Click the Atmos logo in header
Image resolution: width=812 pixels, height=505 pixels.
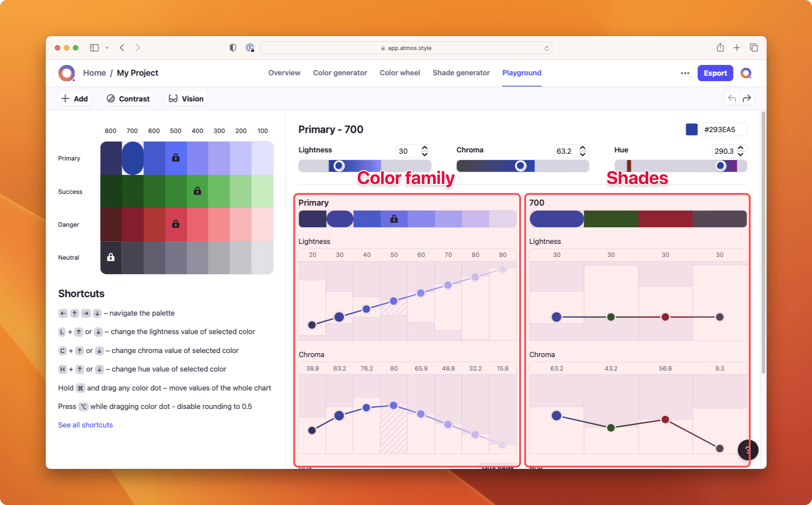pyautogui.click(x=67, y=73)
